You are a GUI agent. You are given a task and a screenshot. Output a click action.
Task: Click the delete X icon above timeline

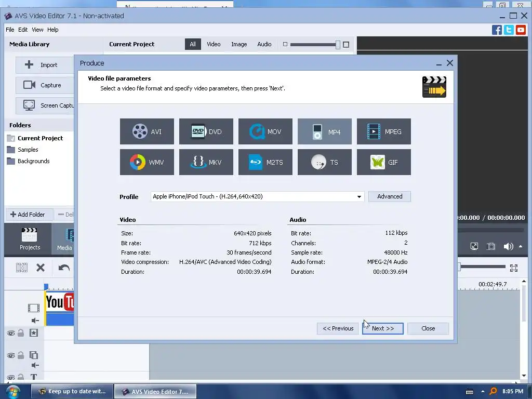[41, 268]
